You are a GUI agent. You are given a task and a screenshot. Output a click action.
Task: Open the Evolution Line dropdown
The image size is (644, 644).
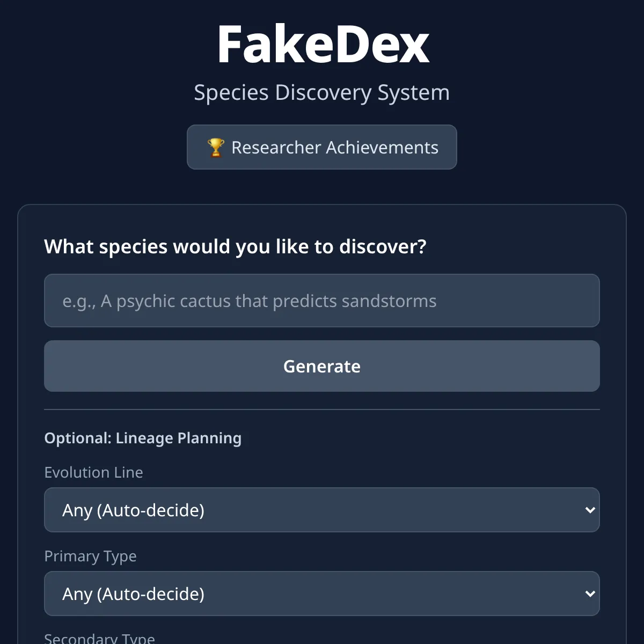[322, 510]
